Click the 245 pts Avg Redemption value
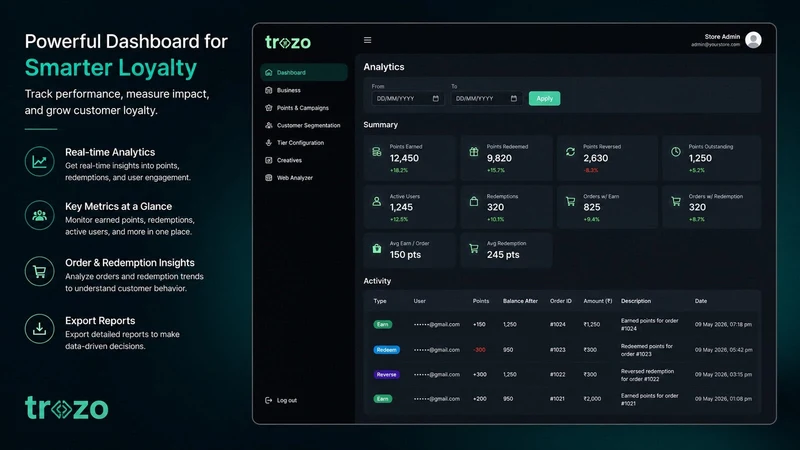Screen dimensions: 800x450 503,255
